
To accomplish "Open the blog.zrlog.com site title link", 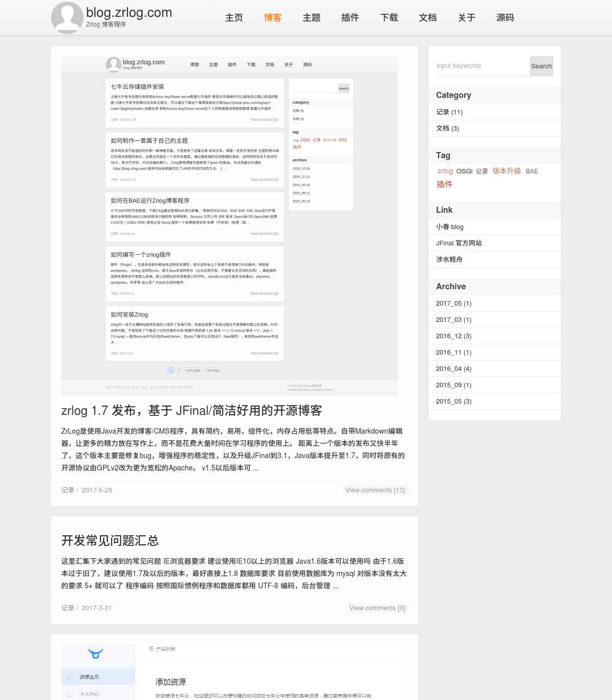I will click(129, 12).
